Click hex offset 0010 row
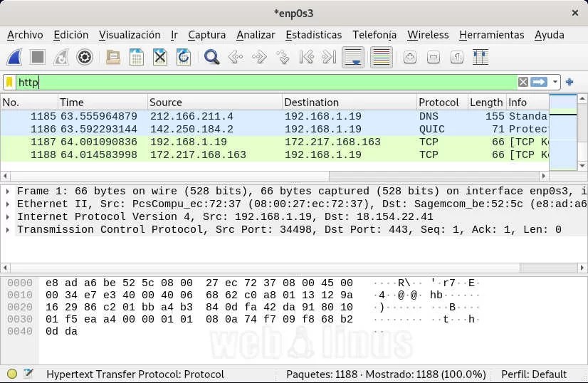This screenshot has width=588, height=383. point(20,295)
